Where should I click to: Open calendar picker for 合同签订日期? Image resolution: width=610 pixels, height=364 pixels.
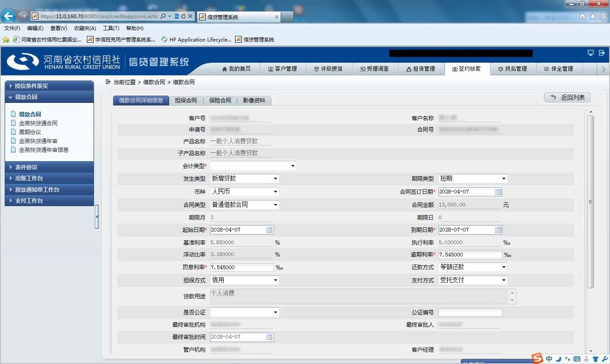[x=498, y=192]
